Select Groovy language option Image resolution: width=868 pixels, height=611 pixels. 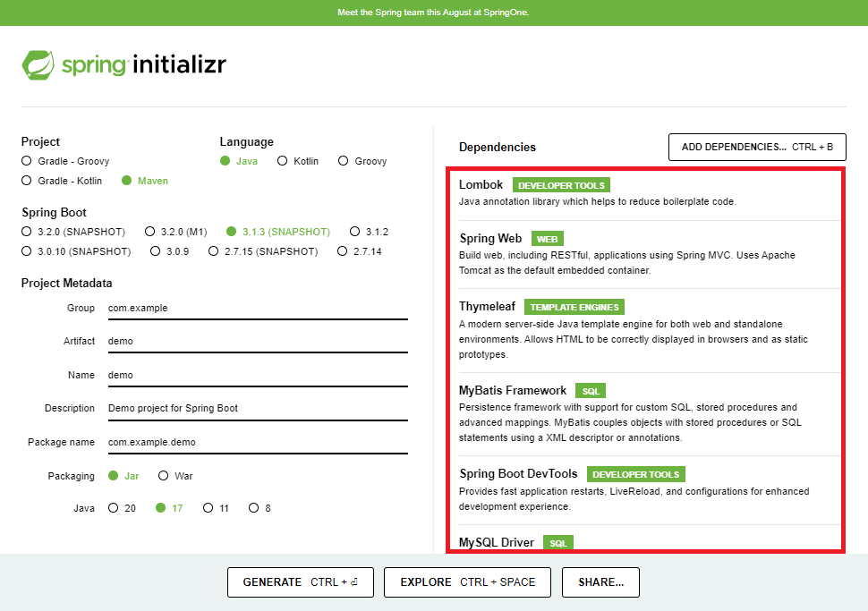pos(362,161)
